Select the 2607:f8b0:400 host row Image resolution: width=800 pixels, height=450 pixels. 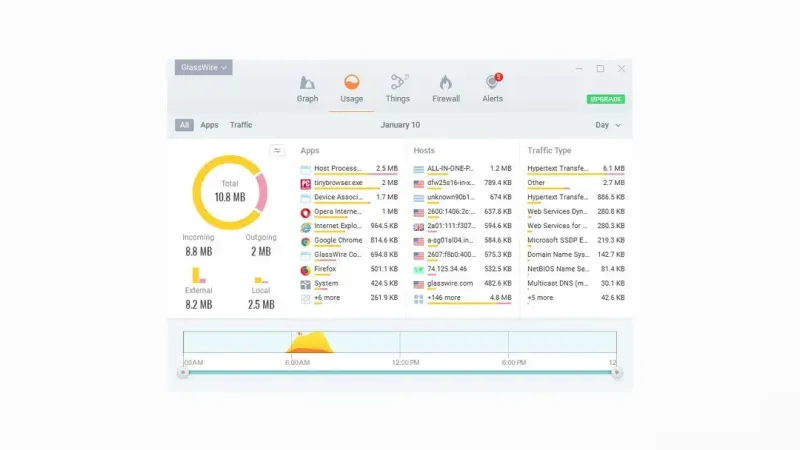(462, 255)
